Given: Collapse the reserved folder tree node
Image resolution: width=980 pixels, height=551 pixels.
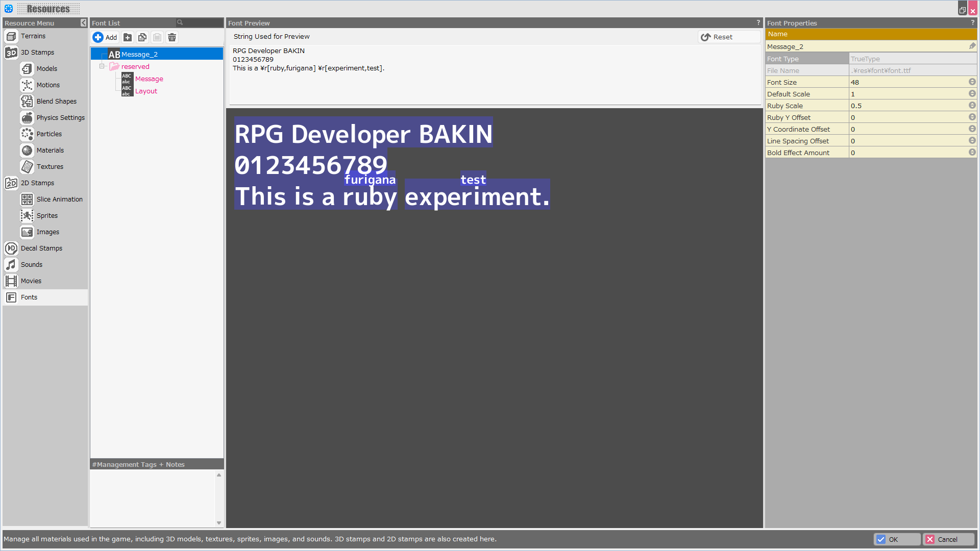Looking at the screenshot, I should pos(102,66).
